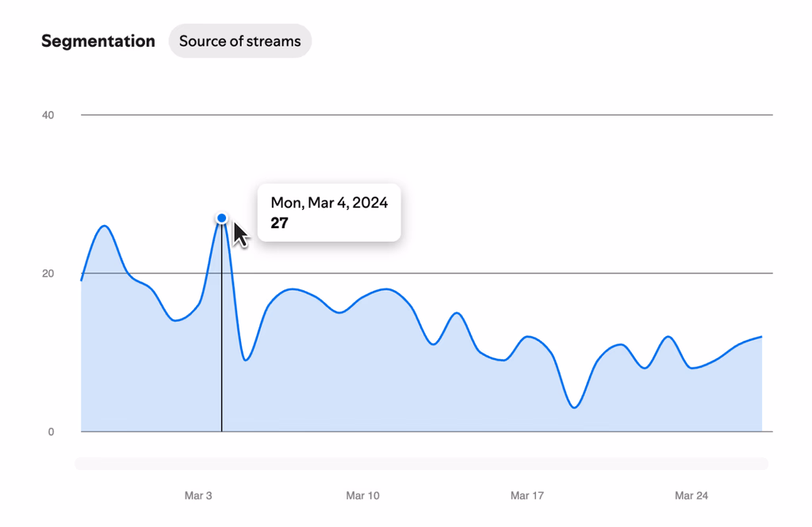The width and height of the screenshot is (812, 527).
Task: Select the first peak before Mar 3
Action: tap(105, 227)
